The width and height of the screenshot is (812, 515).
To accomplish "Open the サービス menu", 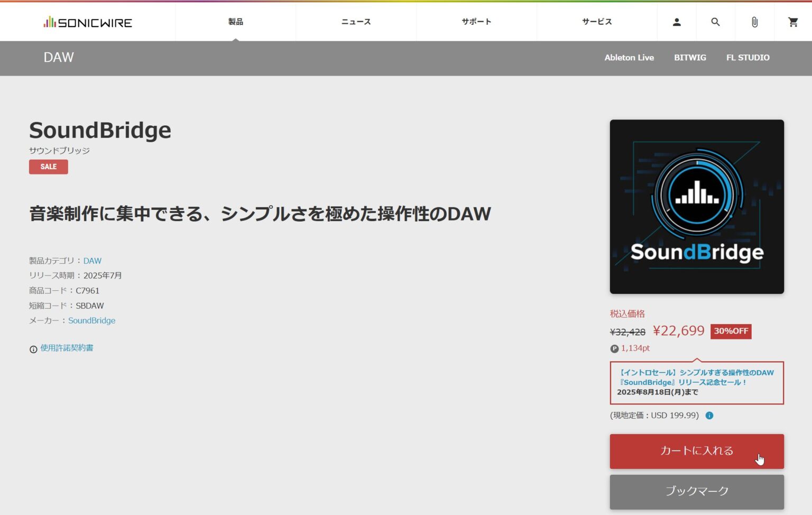I will click(596, 22).
